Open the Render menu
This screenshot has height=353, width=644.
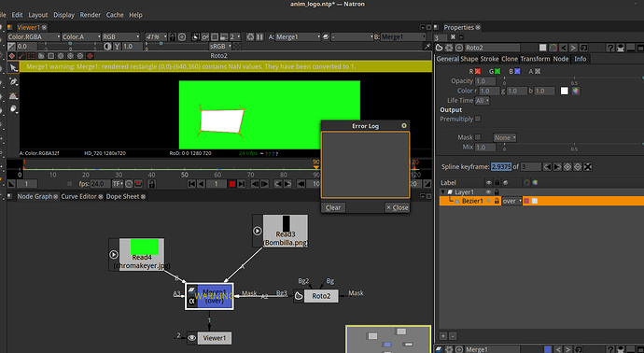[91, 15]
